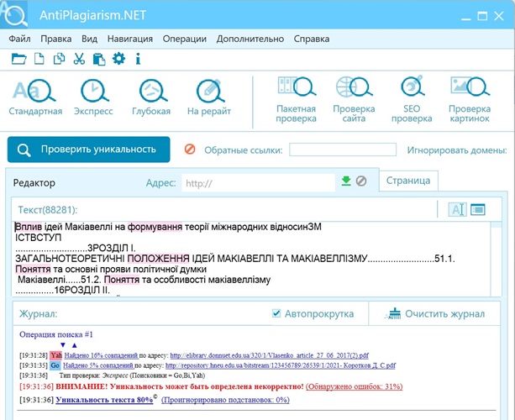Open Пакетная проверка
This screenshot has width=515, height=420.
pyautogui.click(x=297, y=99)
